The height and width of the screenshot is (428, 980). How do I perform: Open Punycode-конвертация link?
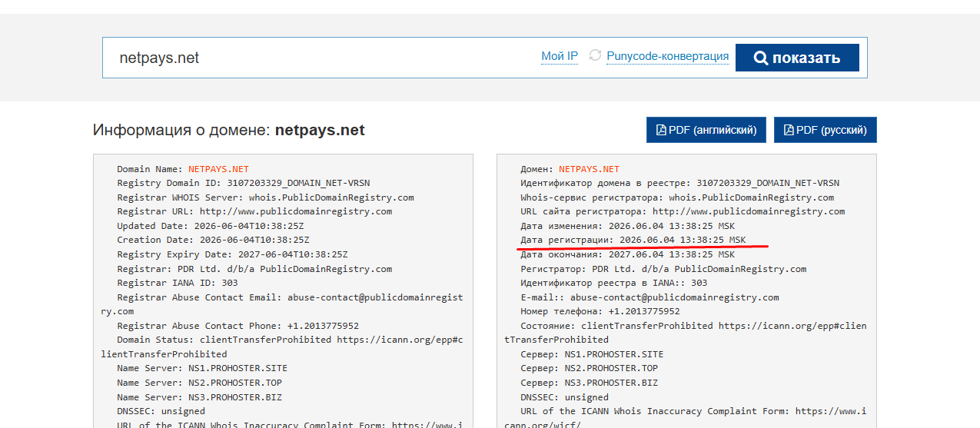667,56
